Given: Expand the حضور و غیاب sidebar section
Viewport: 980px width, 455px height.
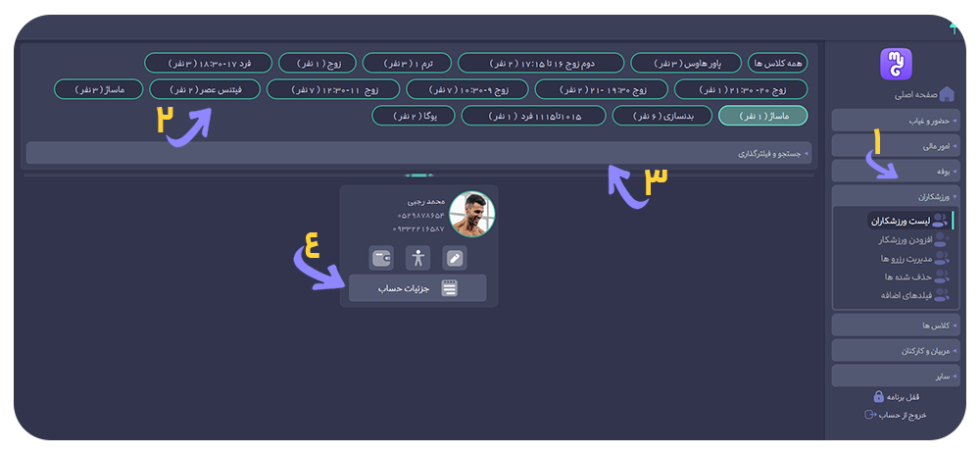Looking at the screenshot, I should pyautogui.click(x=895, y=120).
